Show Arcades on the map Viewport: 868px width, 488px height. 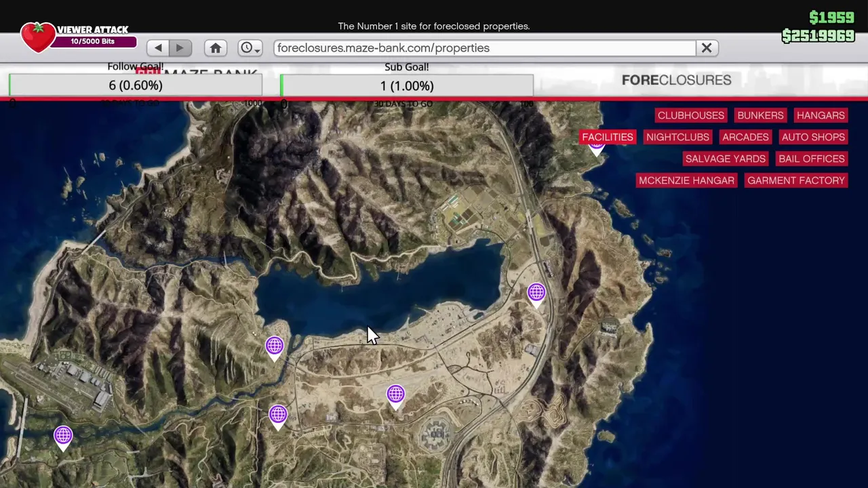745,137
